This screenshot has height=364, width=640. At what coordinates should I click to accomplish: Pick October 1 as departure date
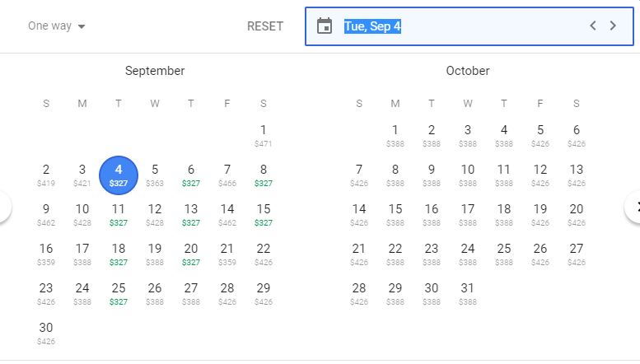[x=395, y=135]
